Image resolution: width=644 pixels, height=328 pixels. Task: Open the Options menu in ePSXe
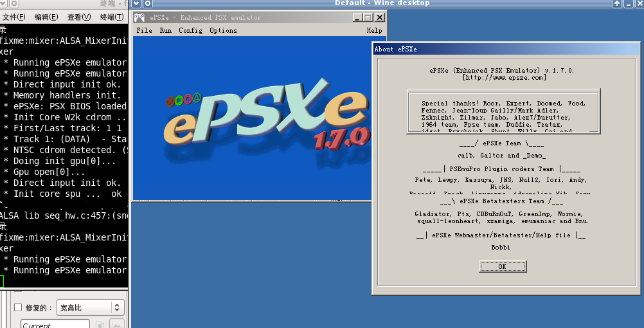coord(223,30)
